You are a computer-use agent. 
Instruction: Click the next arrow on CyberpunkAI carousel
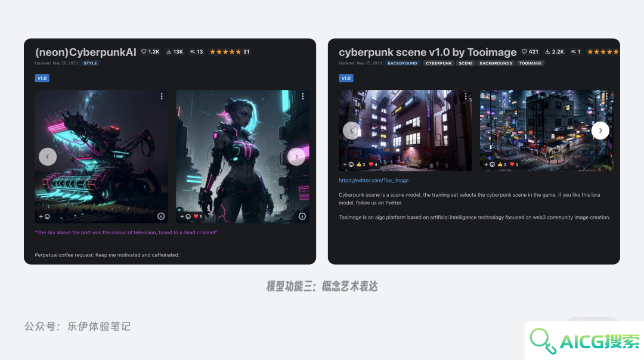296,157
